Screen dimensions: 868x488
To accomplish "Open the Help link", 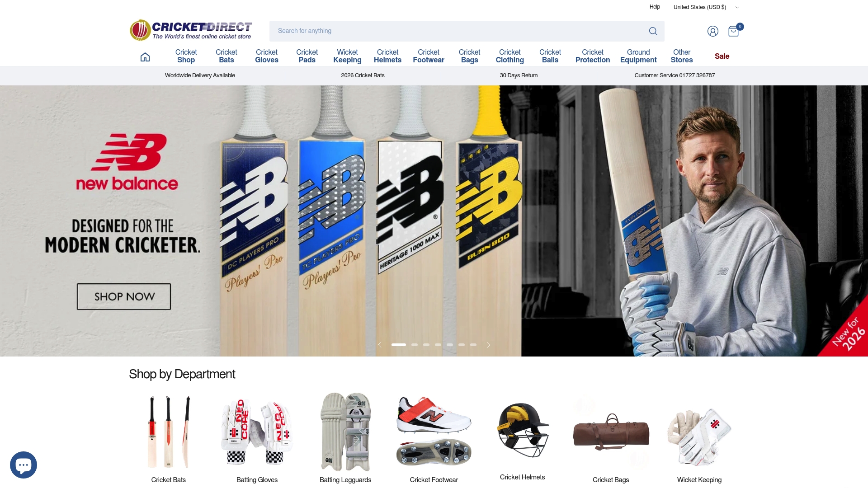I will click(655, 7).
